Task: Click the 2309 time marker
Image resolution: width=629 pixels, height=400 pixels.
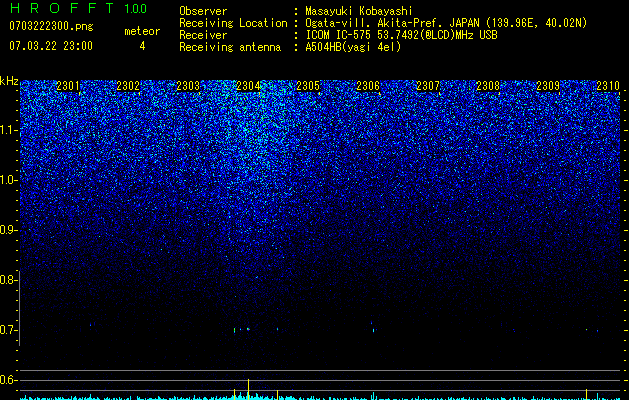Action: 548,86
